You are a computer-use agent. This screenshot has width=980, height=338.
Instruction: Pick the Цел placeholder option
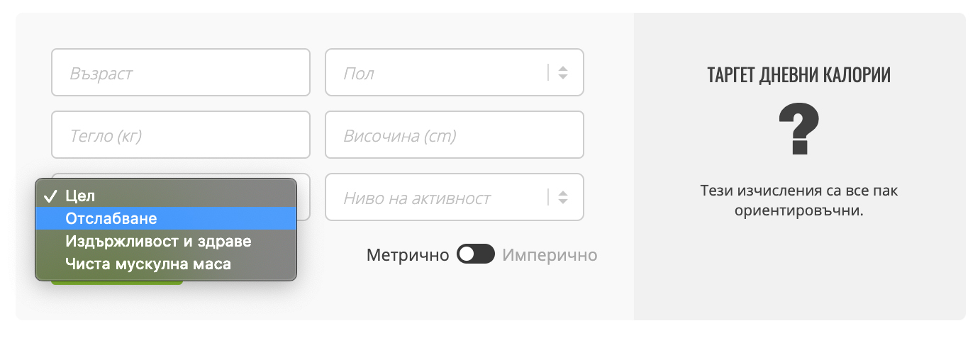(x=79, y=196)
